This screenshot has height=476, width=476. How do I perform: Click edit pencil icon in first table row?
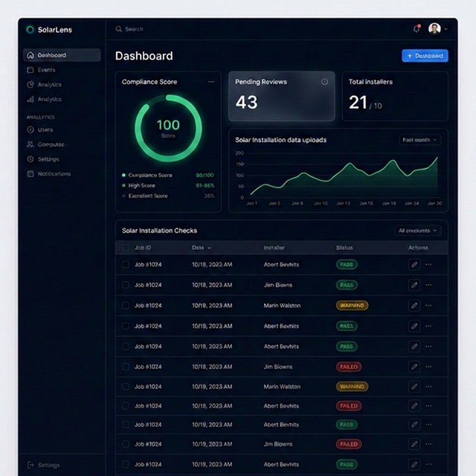coord(414,264)
